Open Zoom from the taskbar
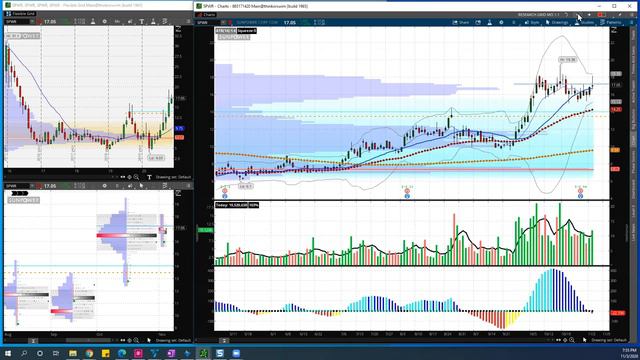This screenshot has height=360, width=640. (x=236, y=353)
